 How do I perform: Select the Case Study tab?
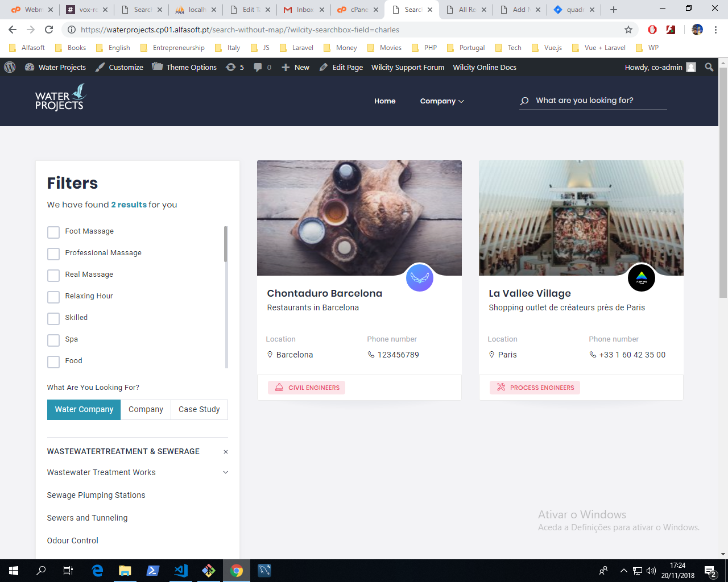coord(199,409)
